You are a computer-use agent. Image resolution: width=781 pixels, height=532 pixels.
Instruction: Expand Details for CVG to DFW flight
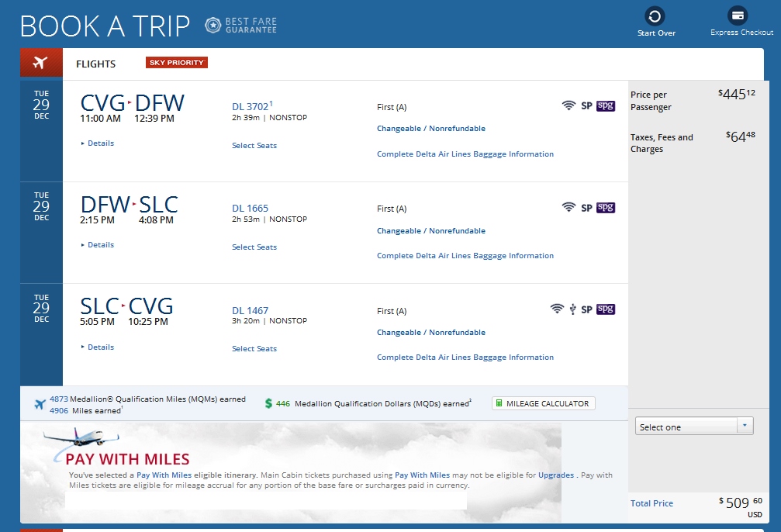98,143
